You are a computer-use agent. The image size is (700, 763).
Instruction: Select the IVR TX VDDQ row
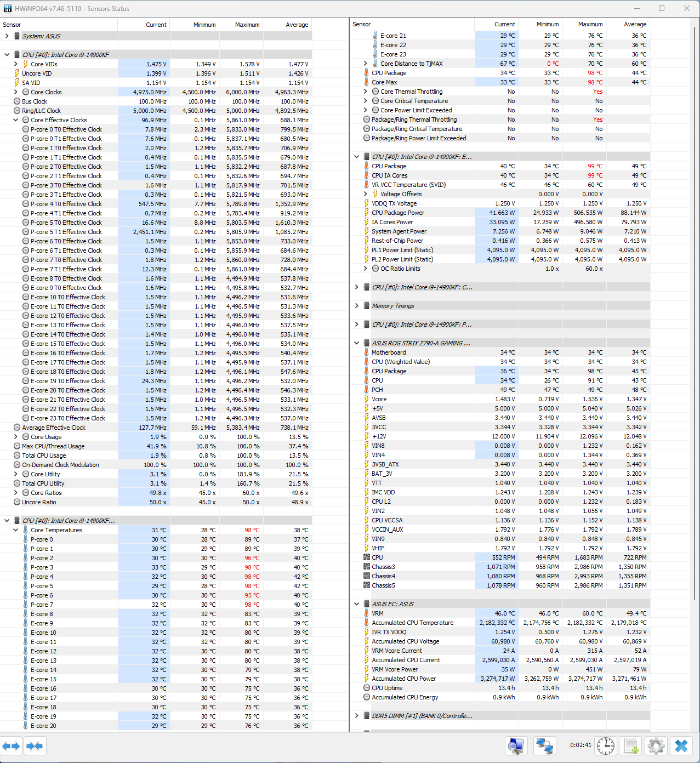point(500,632)
